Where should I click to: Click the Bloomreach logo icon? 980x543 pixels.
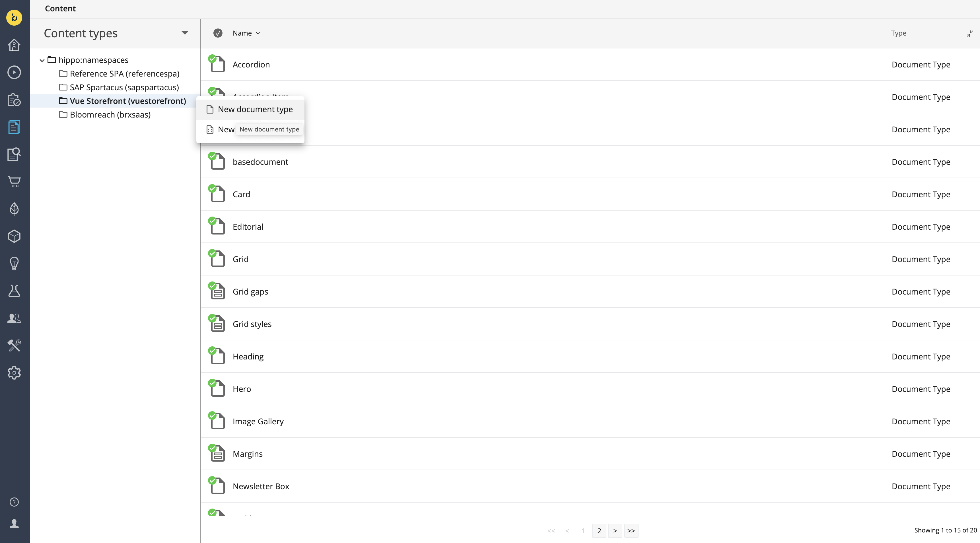tap(14, 18)
